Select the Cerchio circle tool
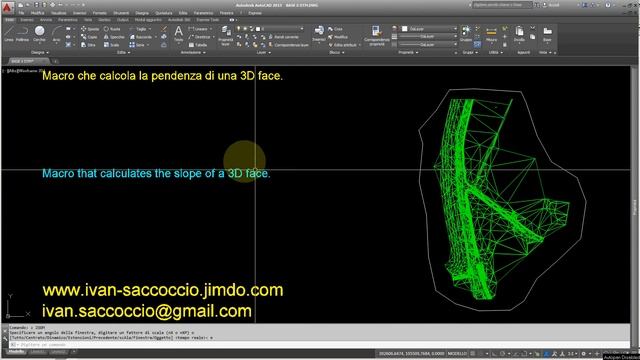Screen dimensions: 640x360 (40, 33)
